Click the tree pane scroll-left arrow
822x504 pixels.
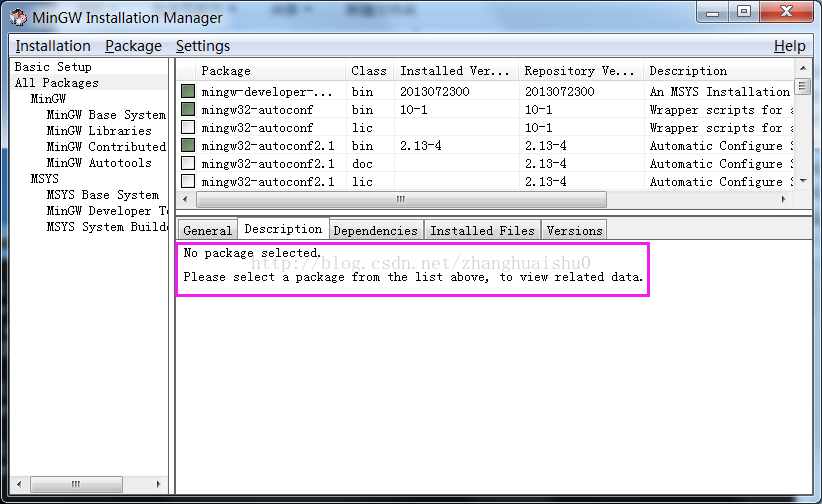click(x=19, y=484)
